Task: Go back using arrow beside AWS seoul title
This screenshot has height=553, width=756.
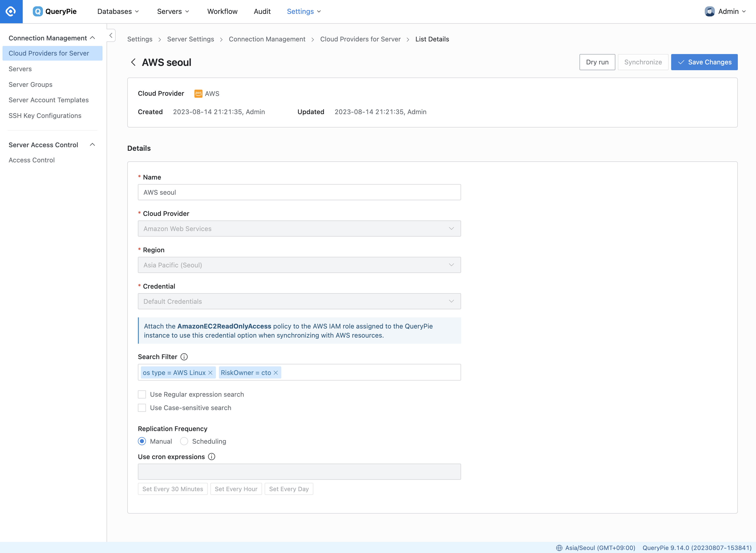Action: (x=133, y=62)
